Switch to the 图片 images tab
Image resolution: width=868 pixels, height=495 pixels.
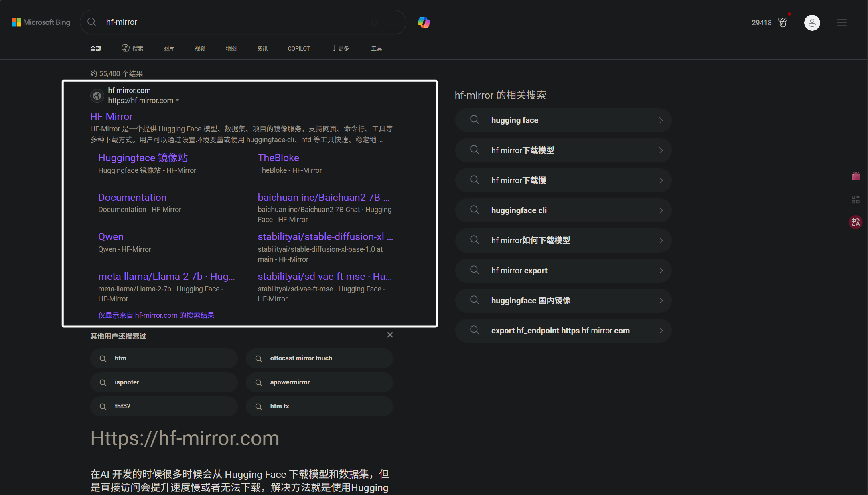click(169, 48)
